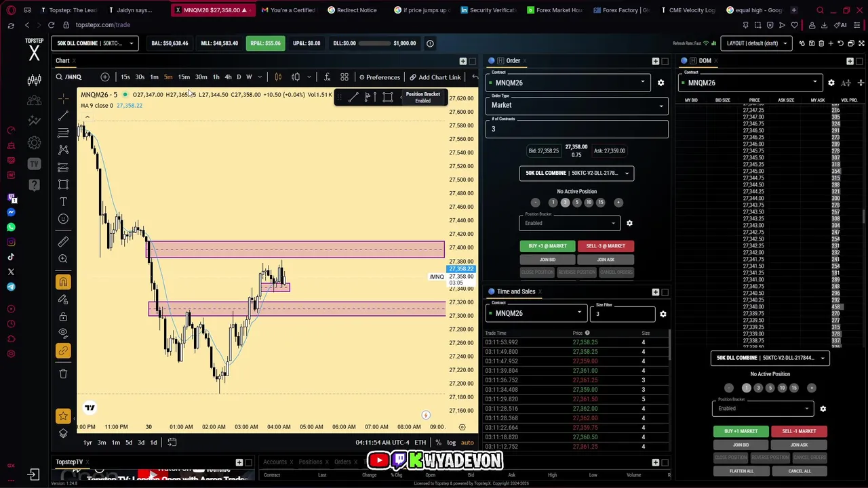Open the 50K DLL COMBINE account dropdown in header
Screen dimensions: 868x488
coord(95,43)
